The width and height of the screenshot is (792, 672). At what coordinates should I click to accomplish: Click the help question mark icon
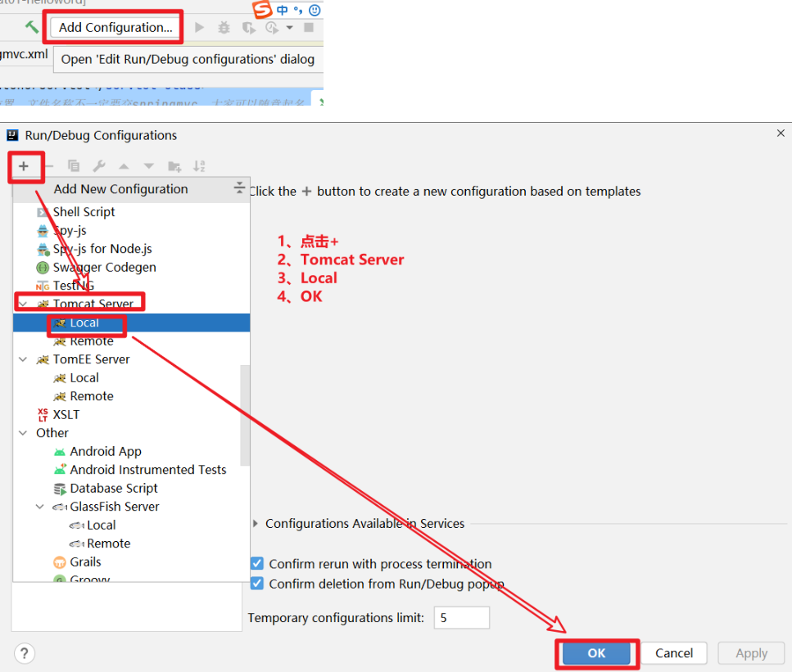point(25,653)
